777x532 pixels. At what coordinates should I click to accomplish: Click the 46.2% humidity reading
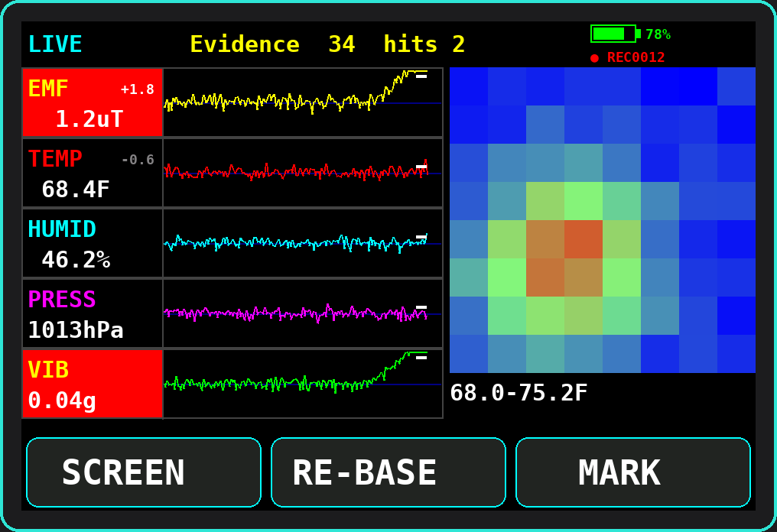[75, 260]
